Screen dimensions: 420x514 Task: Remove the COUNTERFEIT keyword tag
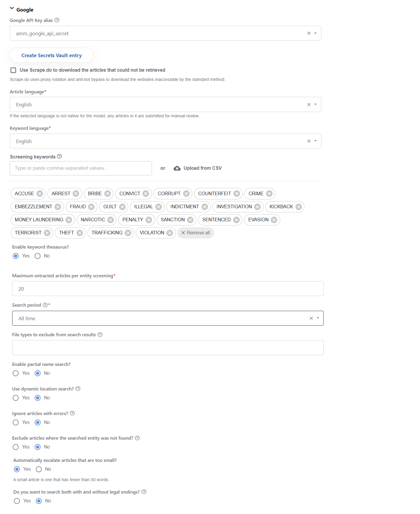[237, 193]
